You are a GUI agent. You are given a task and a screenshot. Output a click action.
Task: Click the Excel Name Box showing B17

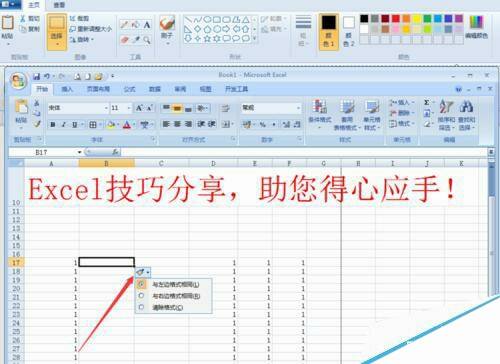coord(46,152)
